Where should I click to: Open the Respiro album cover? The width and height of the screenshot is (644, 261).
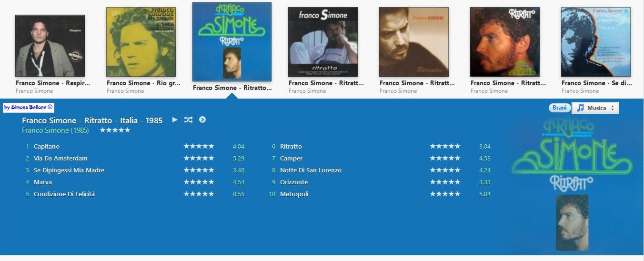point(50,46)
